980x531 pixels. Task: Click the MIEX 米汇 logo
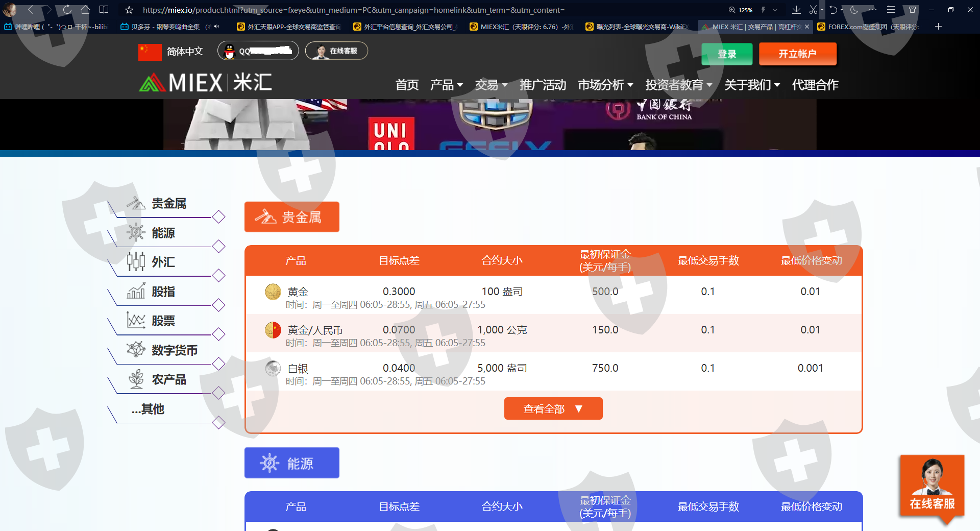206,82
